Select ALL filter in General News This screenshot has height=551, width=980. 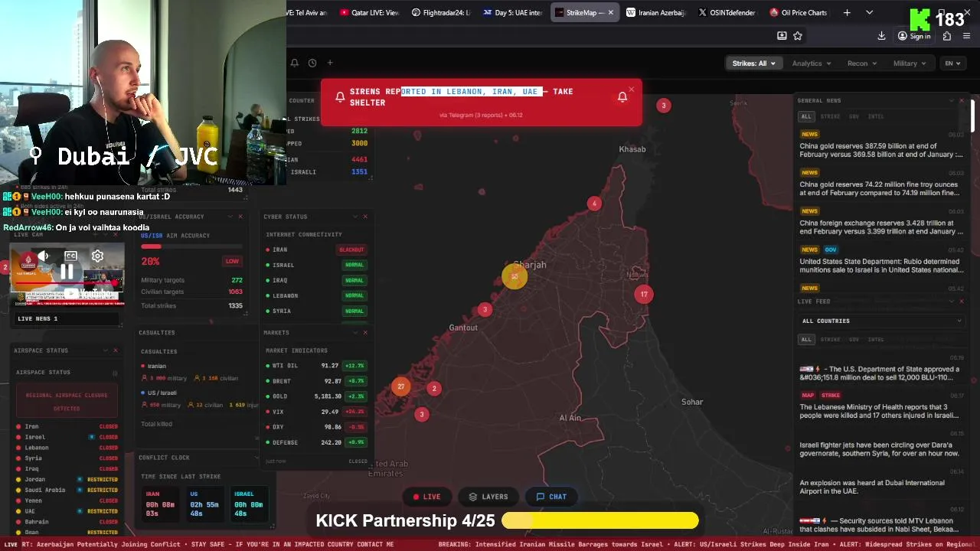click(806, 116)
